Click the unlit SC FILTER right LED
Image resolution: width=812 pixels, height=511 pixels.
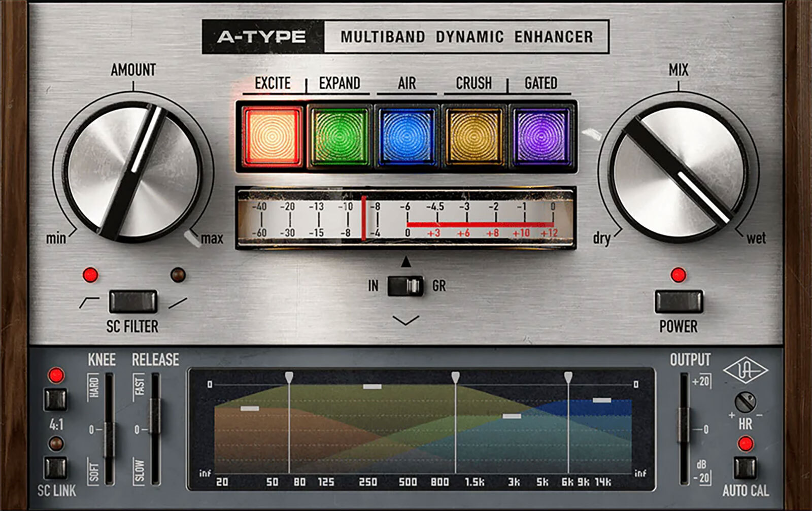pyautogui.click(x=178, y=275)
